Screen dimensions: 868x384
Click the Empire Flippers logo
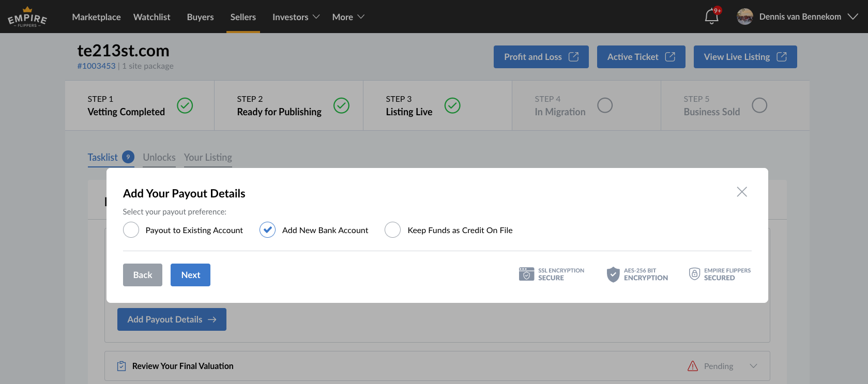tap(27, 17)
